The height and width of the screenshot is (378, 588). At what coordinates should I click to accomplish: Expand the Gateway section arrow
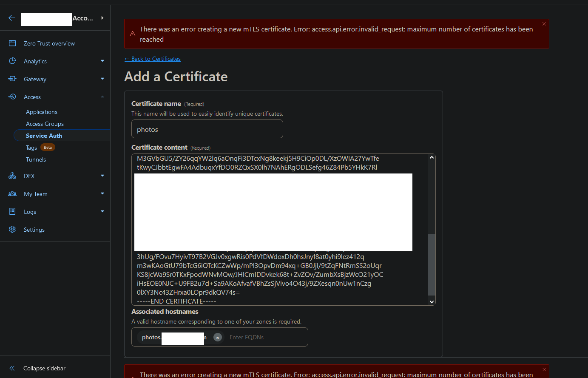[x=102, y=79]
